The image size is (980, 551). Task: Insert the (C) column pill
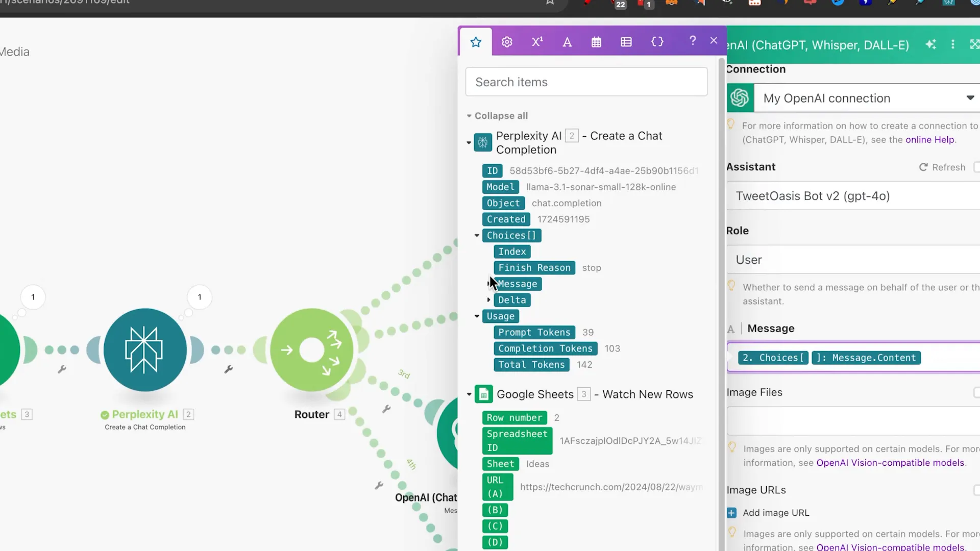495,526
